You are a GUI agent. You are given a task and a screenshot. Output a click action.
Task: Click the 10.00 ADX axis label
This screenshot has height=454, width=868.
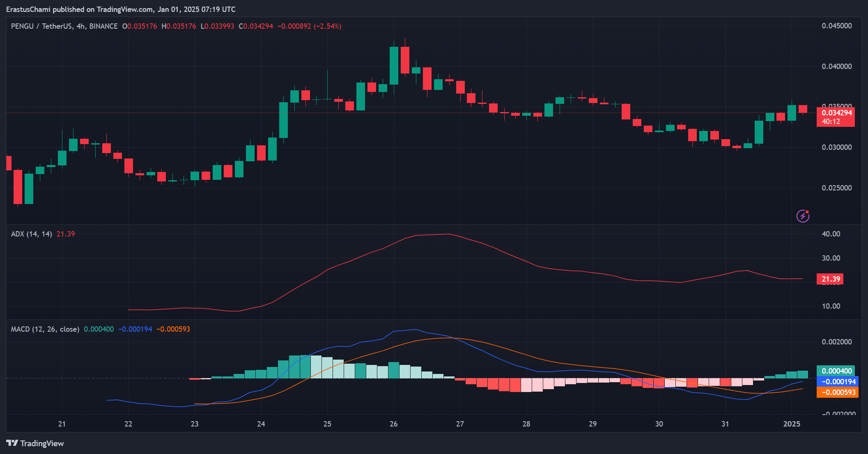tap(831, 306)
